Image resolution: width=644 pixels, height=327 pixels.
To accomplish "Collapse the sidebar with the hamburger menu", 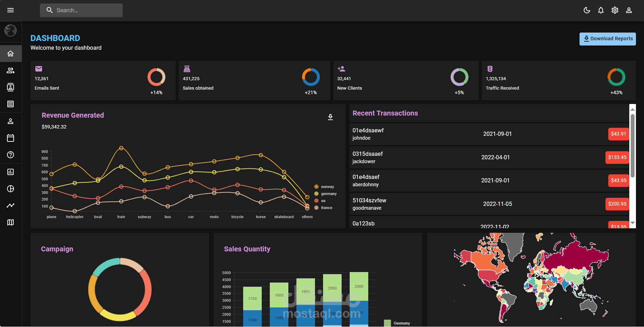I will point(11,10).
